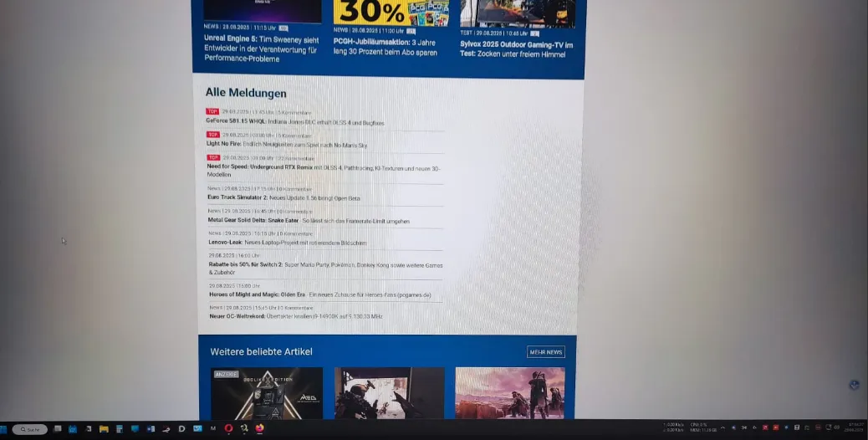Image resolution: width=868 pixels, height=440 pixels.
Task: Click the taskbar Suche search box
Action: click(x=30, y=429)
